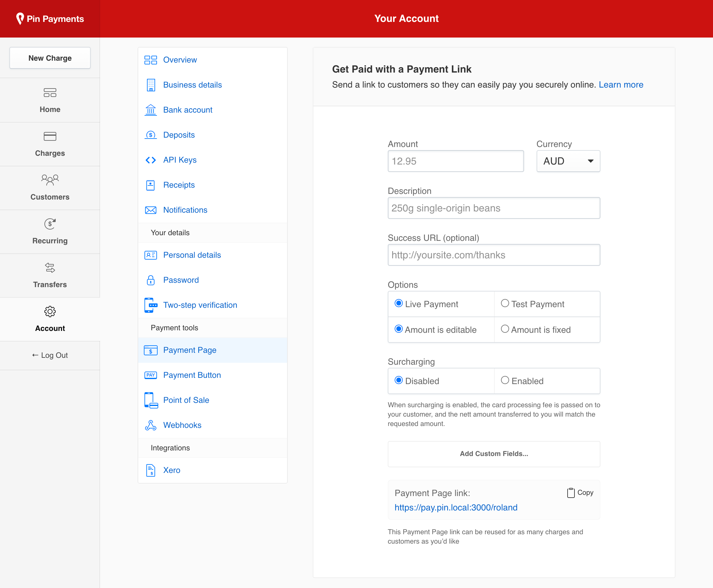
Task: Click the Log Out arrow icon
Action: (35, 355)
